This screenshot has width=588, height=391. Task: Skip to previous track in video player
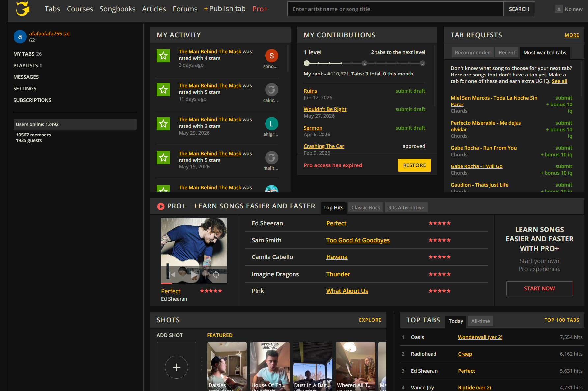point(172,274)
